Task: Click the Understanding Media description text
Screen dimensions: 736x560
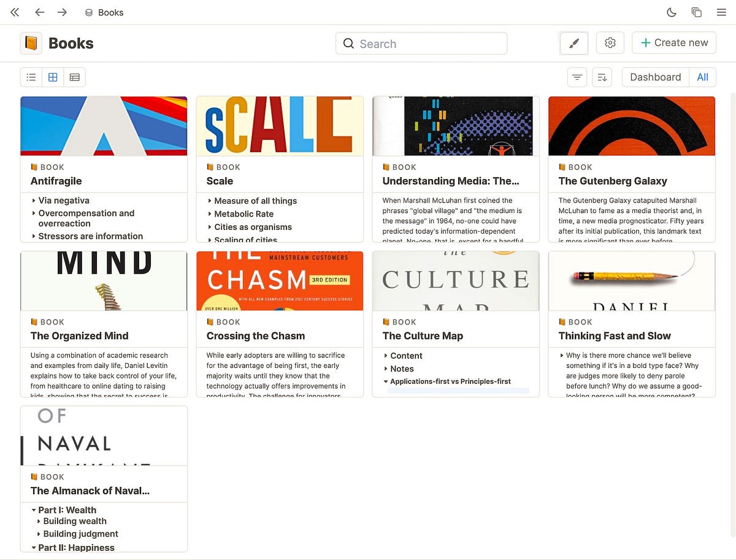Action: click(453, 219)
